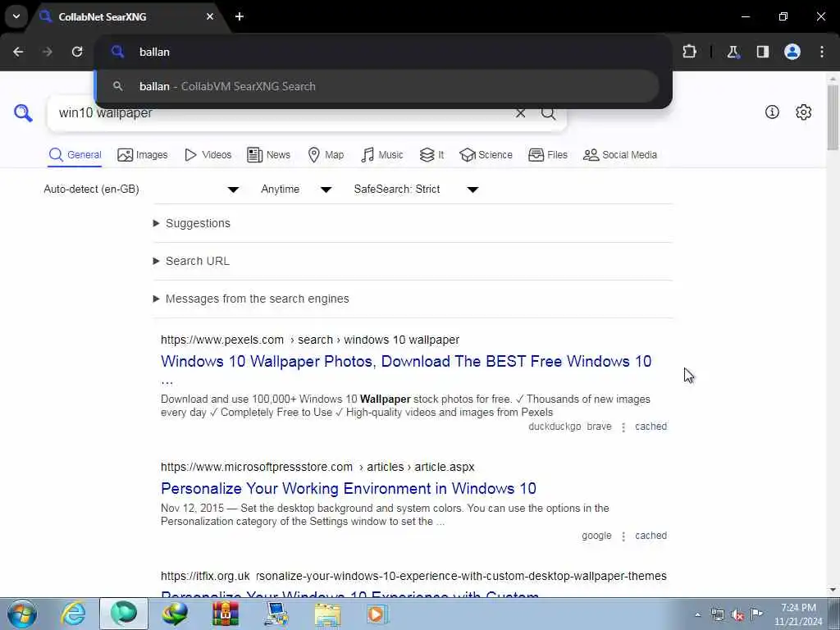
Task: Submit search with the magnifier button
Action: point(548,113)
